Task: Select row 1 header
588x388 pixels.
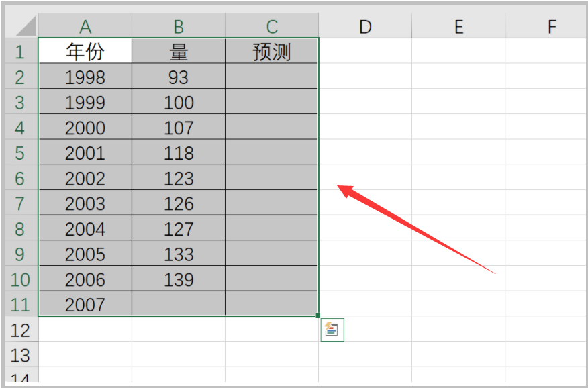Action: (x=21, y=50)
